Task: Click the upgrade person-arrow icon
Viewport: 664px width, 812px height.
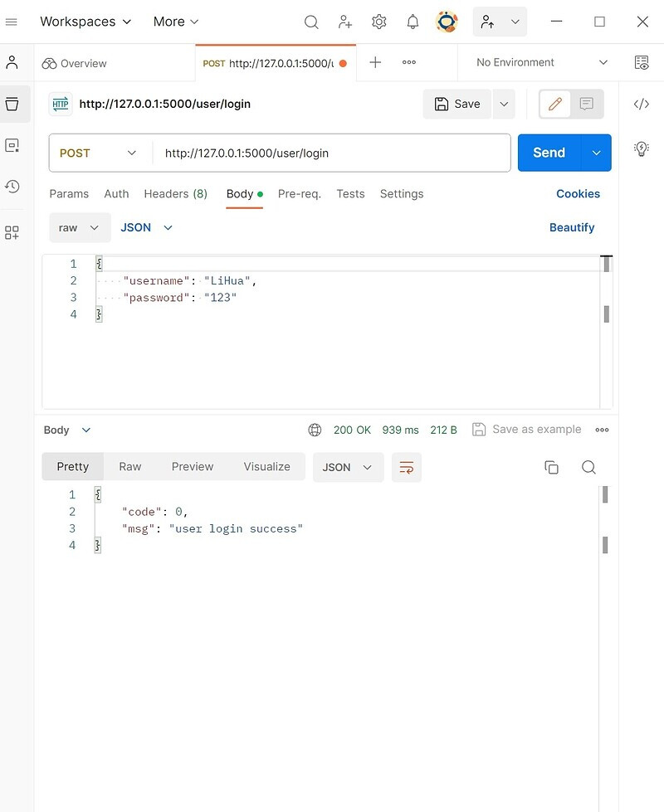Action: 487,22
